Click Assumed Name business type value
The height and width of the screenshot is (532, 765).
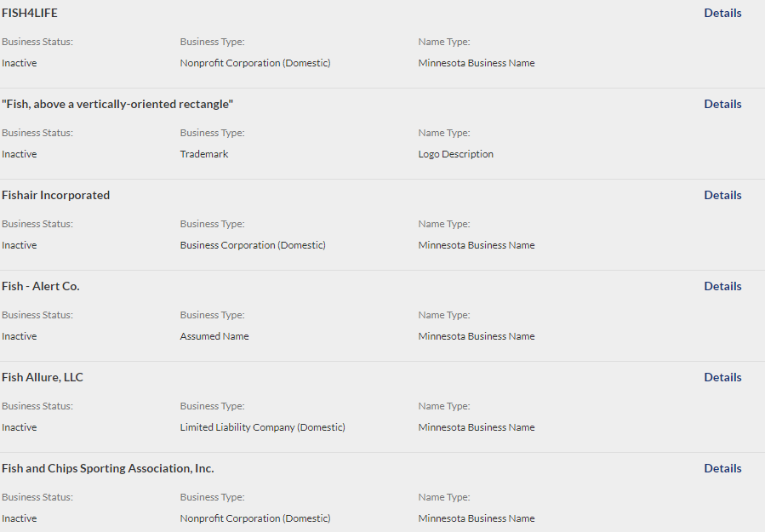(x=214, y=336)
